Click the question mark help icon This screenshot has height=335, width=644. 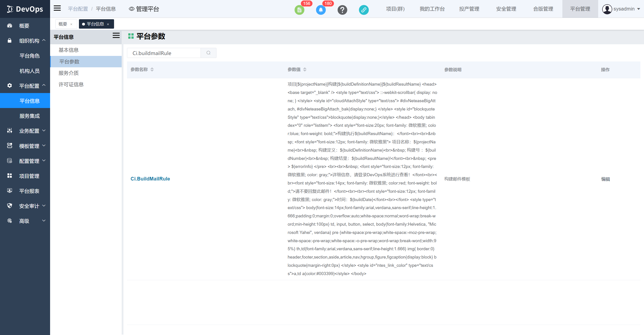pos(342,10)
